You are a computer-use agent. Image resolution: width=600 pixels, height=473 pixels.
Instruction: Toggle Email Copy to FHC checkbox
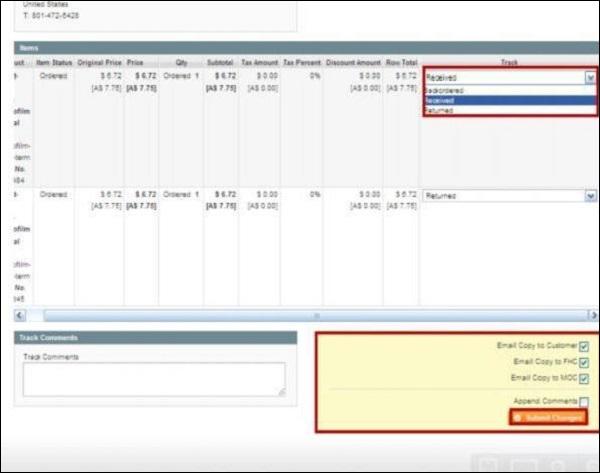[584, 362]
